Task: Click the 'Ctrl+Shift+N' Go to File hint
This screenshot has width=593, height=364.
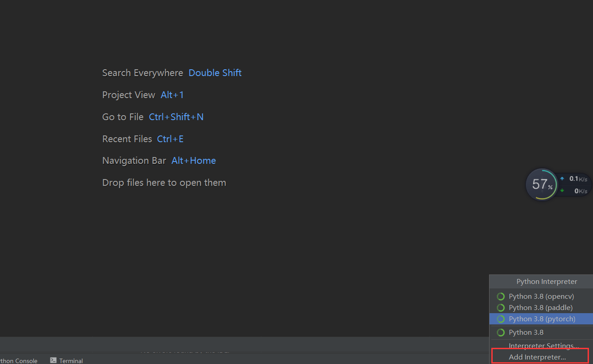Action: pyautogui.click(x=176, y=117)
